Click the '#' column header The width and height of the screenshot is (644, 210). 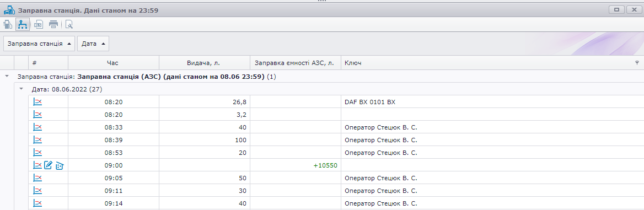click(48, 63)
